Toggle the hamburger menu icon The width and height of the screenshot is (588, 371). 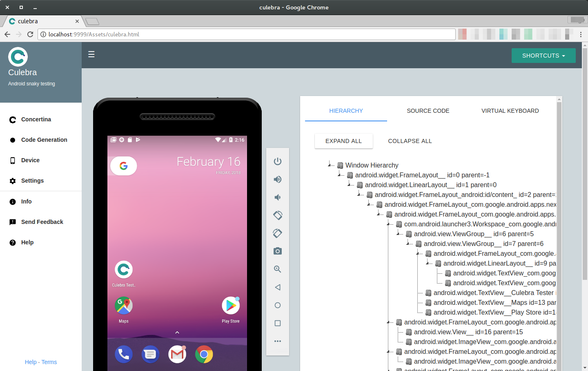[x=91, y=54]
